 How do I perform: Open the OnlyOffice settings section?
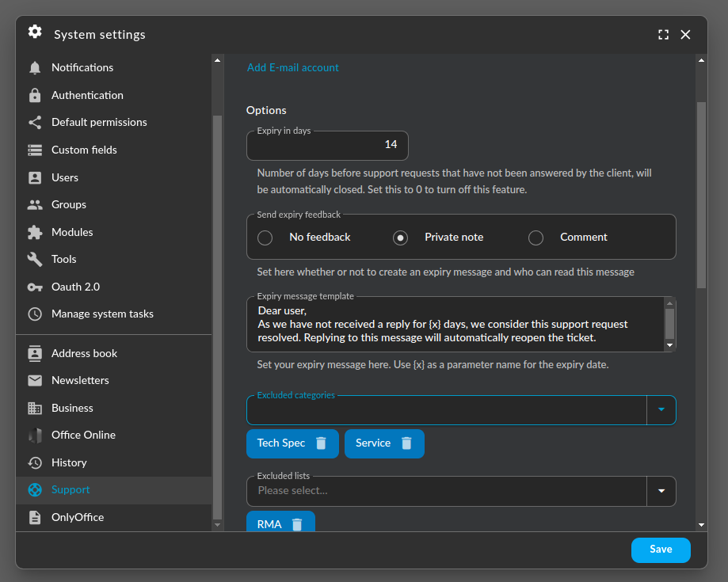[78, 517]
